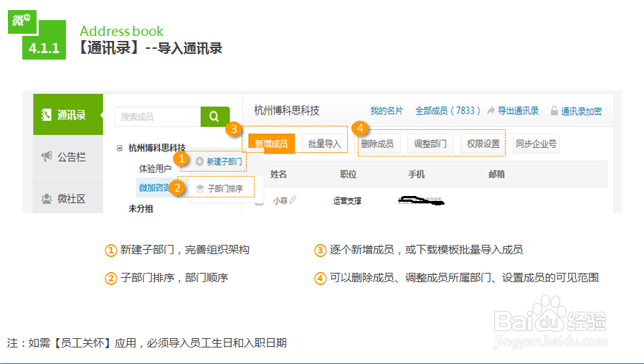Open the 微社区 sidebar section
The image size is (644, 364).
coord(68,199)
